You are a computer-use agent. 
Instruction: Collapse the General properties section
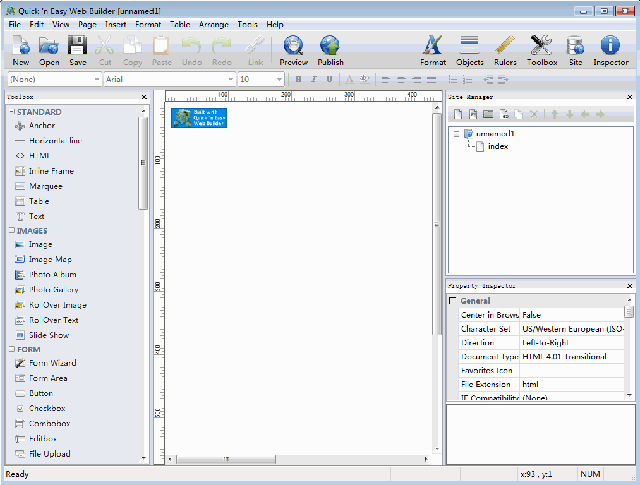pyautogui.click(x=452, y=300)
